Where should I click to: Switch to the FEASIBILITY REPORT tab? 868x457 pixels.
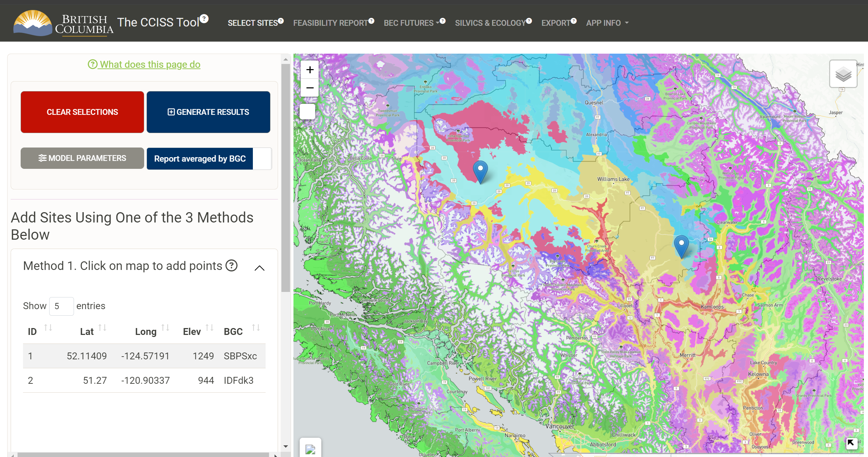(x=331, y=23)
